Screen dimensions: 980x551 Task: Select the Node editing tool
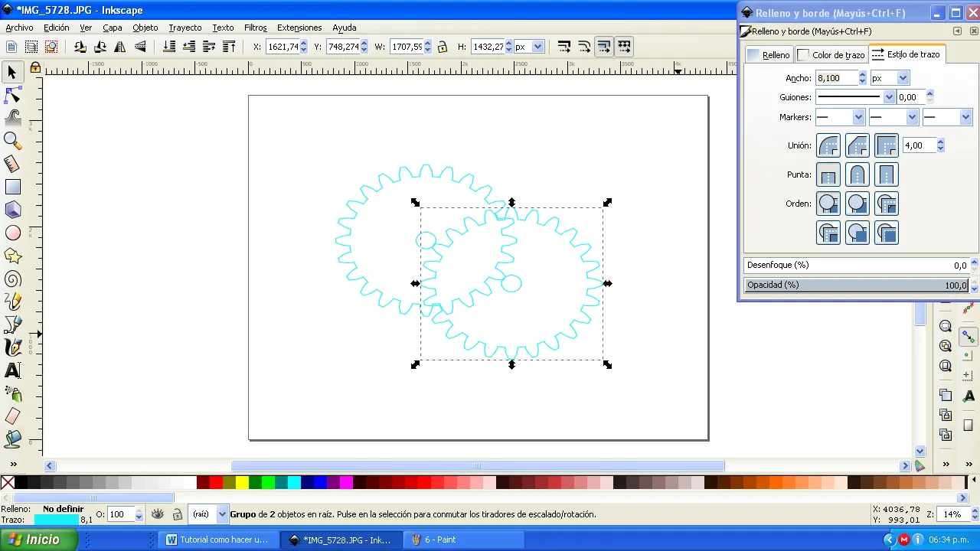(x=12, y=96)
